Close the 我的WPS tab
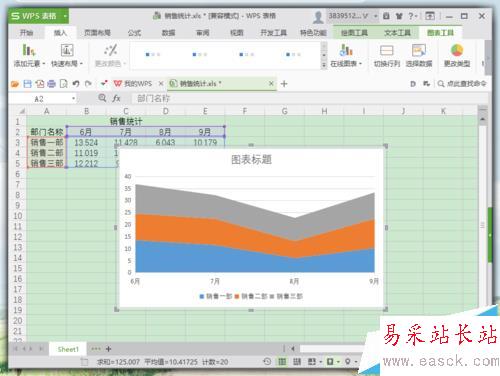This screenshot has height=376, width=500. pos(161,84)
